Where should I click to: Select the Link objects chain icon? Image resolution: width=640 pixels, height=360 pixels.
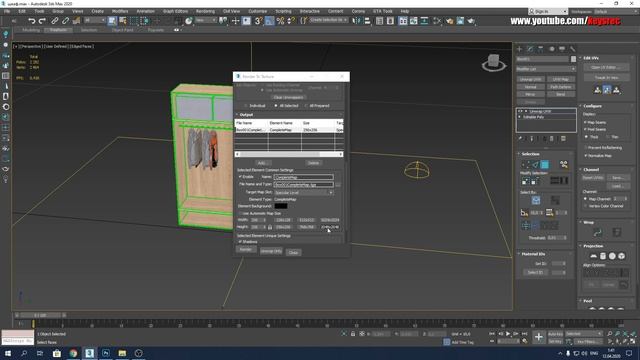(55, 20)
